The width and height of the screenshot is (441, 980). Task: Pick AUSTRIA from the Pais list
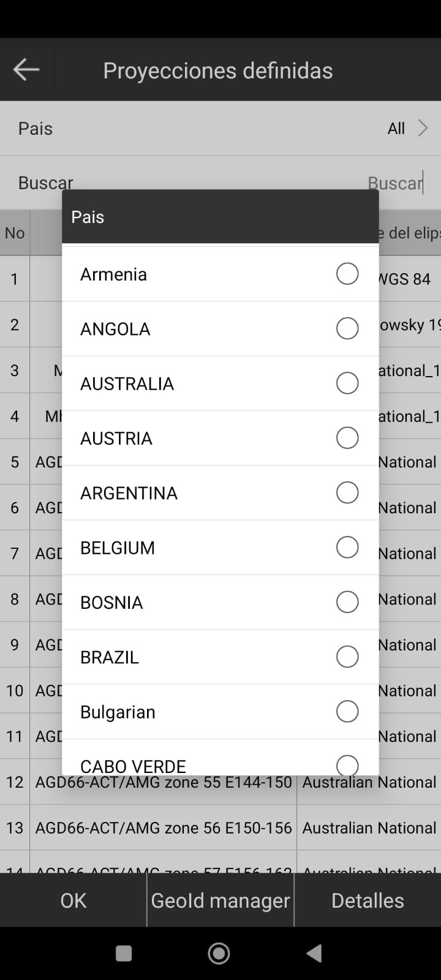[221, 438]
